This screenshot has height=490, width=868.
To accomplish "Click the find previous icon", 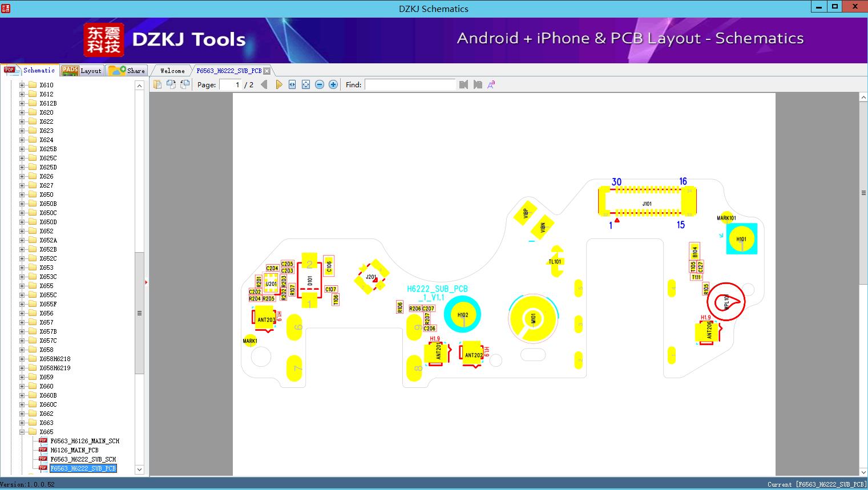I will click(x=463, y=84).
